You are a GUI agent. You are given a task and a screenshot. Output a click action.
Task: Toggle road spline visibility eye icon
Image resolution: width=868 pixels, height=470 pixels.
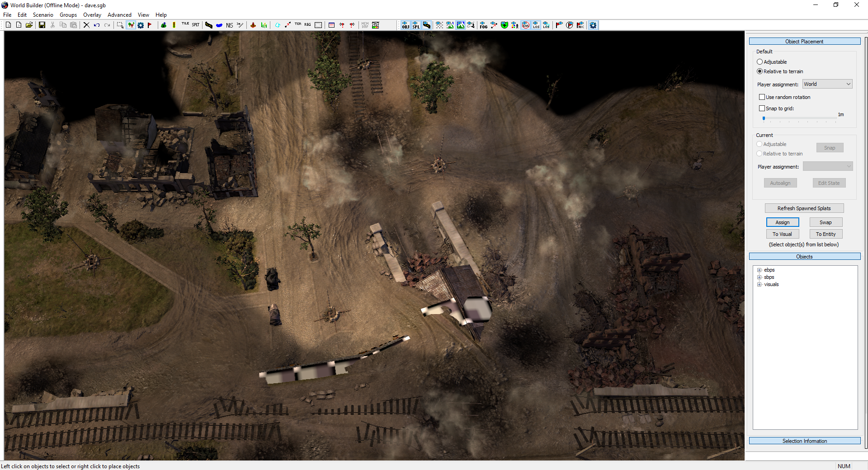click(426, 25)
